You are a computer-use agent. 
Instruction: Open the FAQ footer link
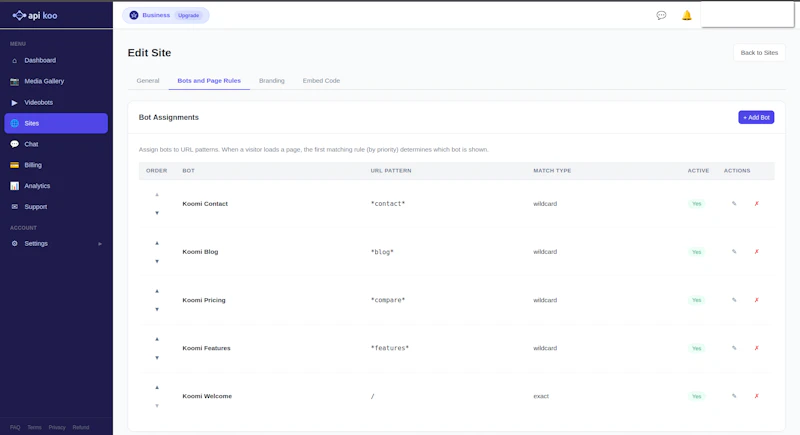pos(15,427)
